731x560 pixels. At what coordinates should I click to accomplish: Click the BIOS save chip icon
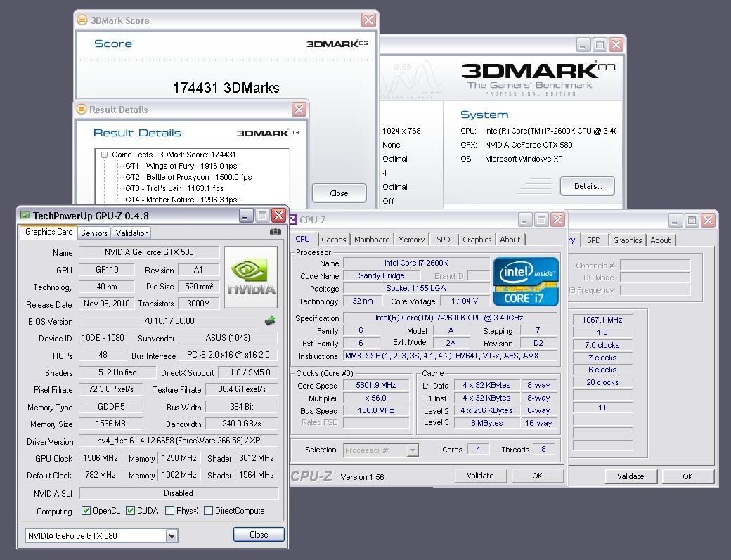click(270, 320)
